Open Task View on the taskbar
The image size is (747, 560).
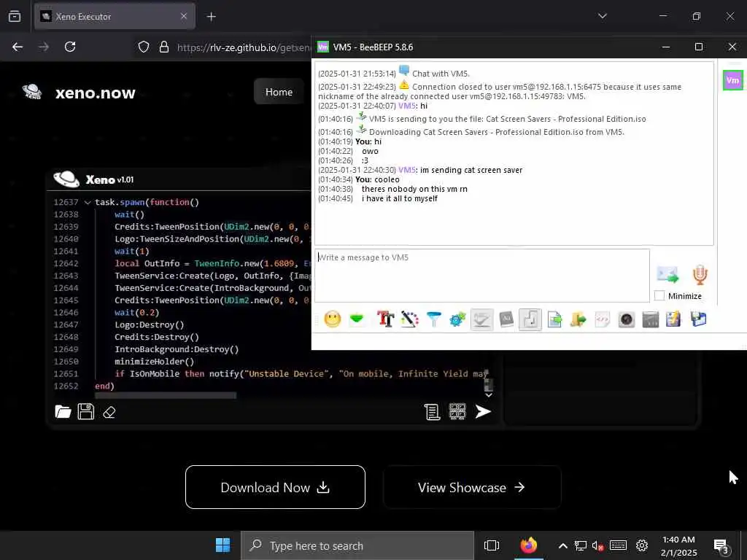point(492,545)
